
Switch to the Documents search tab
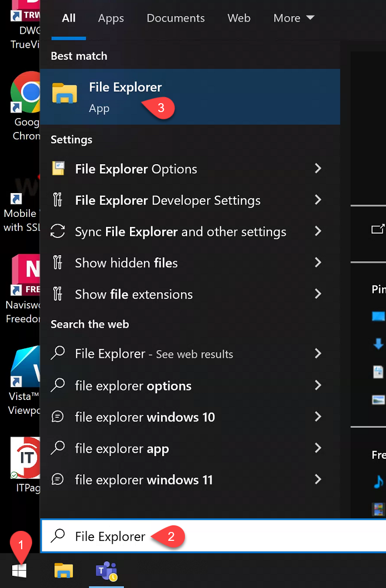pos(176,18)
